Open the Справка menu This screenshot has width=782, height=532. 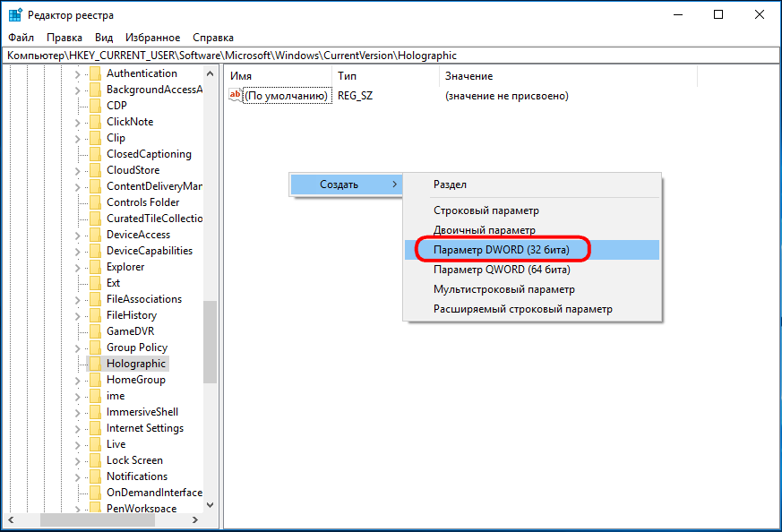213,38
